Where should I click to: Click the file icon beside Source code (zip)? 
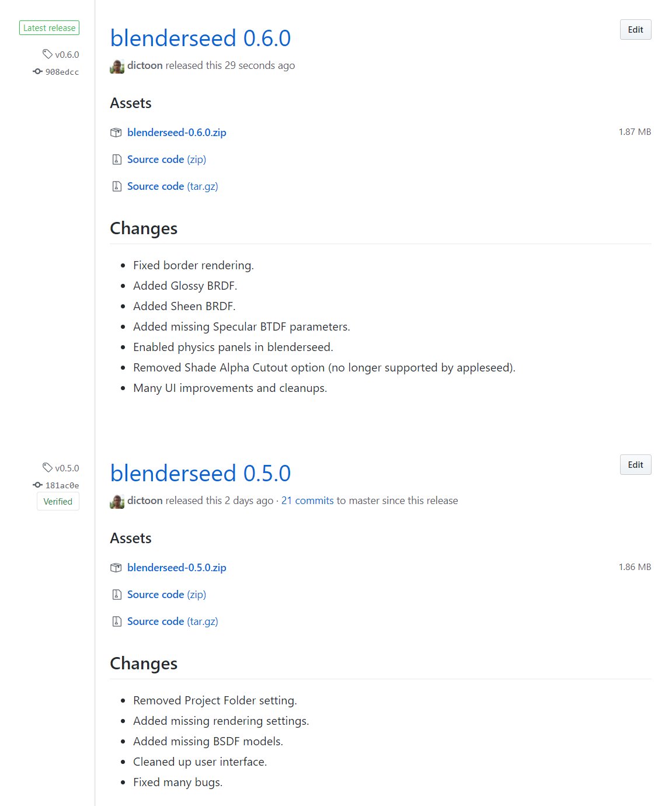pyautogui.click(x=116, y=159)
